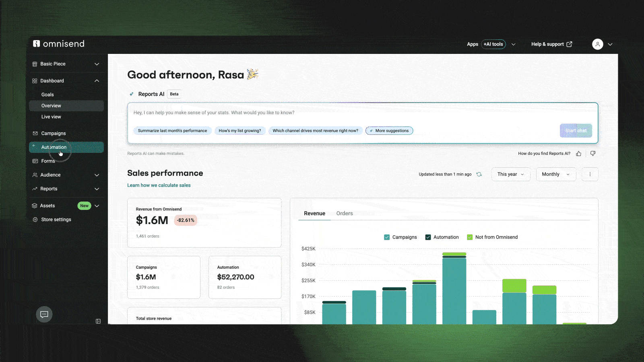Expand the Basic Piece store dropdown
The height and width of the screenshot is (362, 644).
tap(97, 64)
